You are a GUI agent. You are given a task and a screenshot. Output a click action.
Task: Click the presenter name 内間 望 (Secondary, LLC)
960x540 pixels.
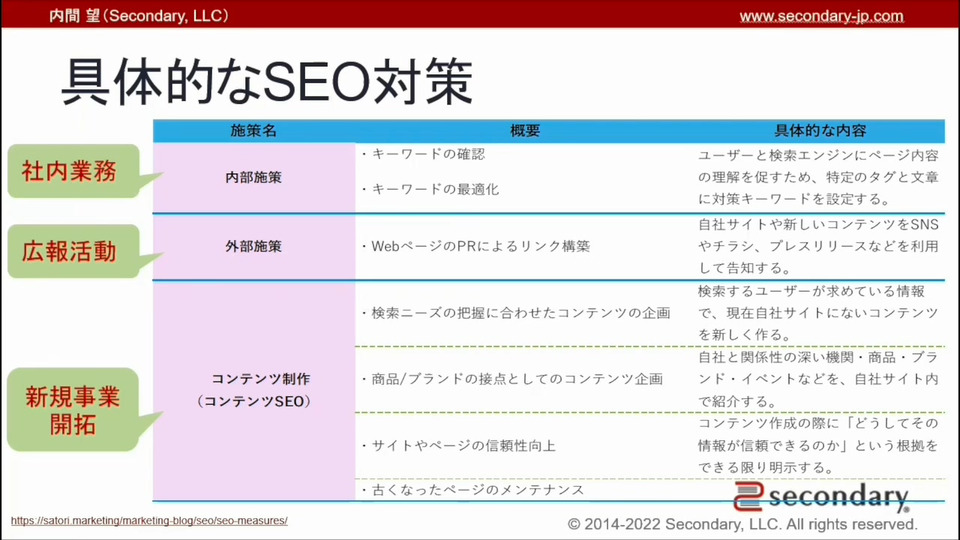tap(139, 15)
